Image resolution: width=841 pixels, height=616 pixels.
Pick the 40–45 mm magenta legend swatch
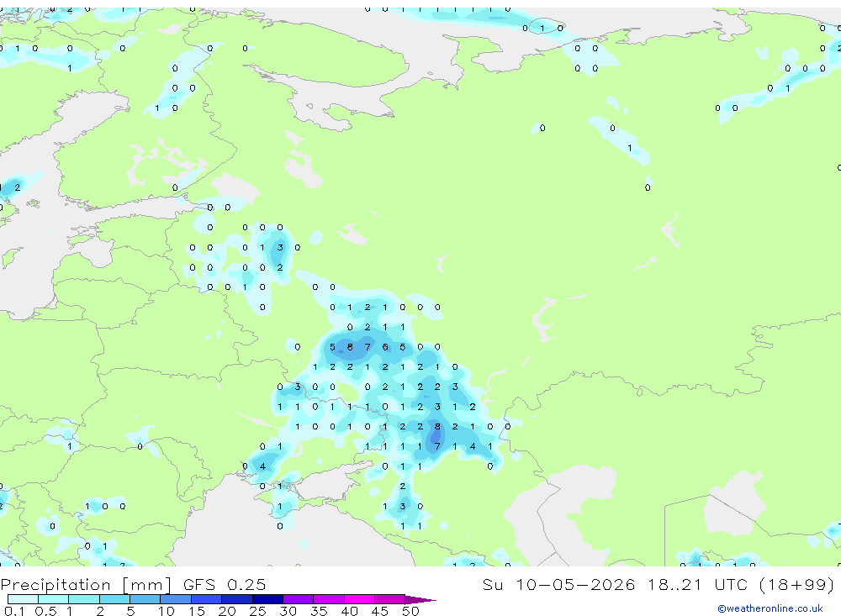point(359,599)
